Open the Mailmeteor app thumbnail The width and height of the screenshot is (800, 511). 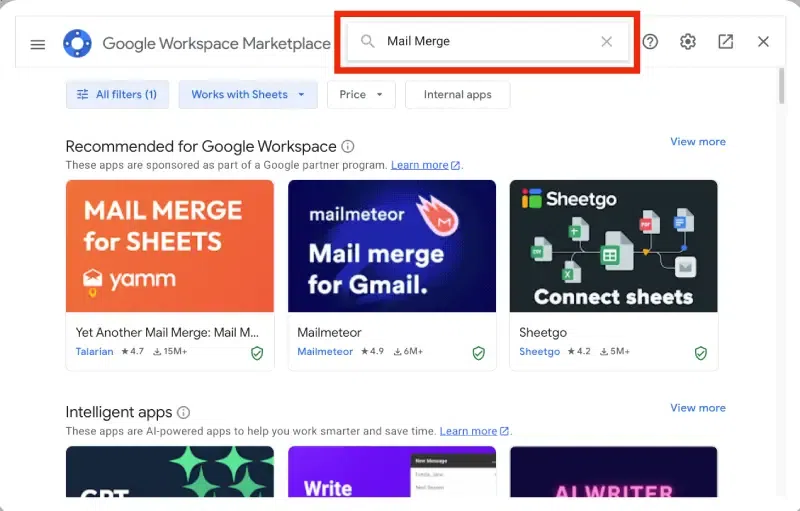[392, 246]
